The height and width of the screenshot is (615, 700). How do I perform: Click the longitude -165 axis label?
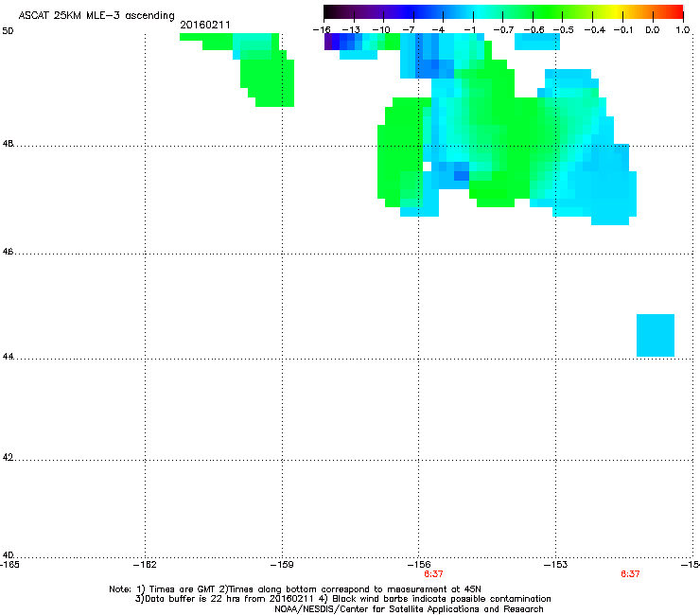pyautogui.click(x=9, y=565)
